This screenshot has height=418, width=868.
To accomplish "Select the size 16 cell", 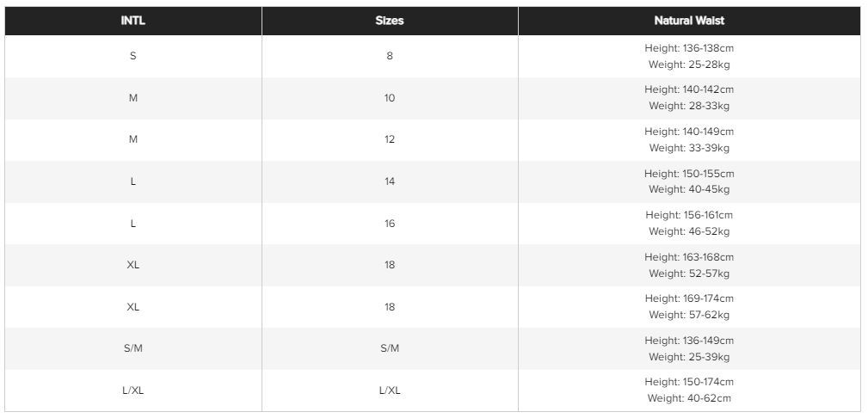I will tap(390, 223).
